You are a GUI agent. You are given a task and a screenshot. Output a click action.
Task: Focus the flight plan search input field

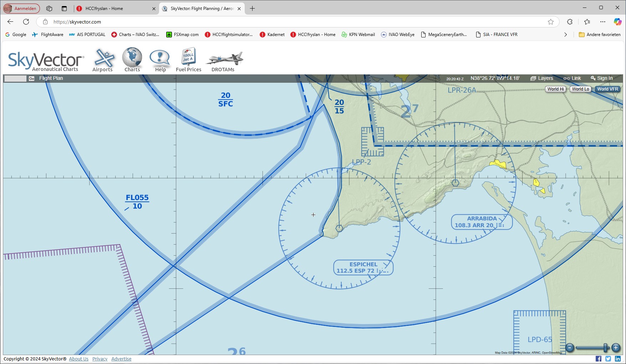click(x=15, y=78)
